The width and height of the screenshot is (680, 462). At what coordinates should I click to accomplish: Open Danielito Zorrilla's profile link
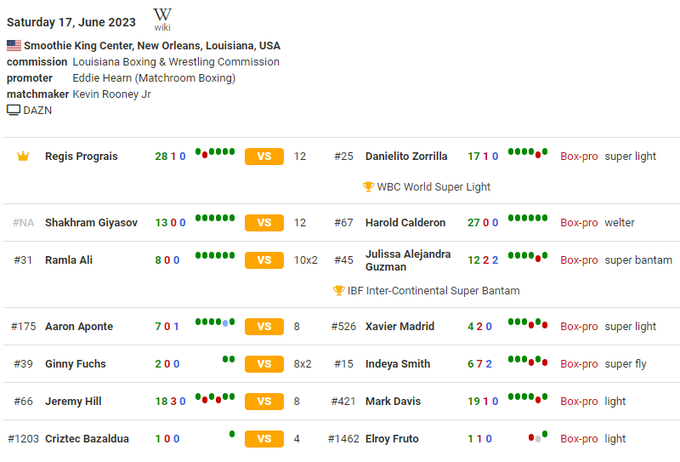[407, 157]
